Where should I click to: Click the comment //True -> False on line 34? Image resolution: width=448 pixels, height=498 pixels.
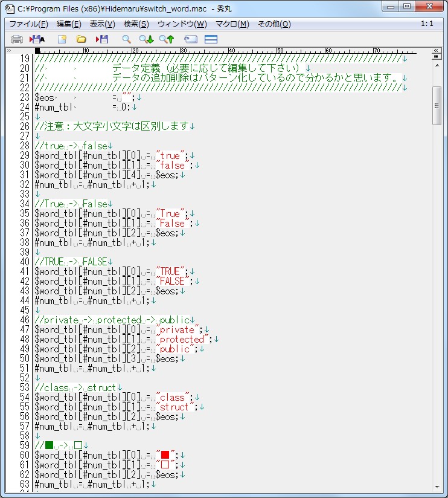[x=71, y=204]
